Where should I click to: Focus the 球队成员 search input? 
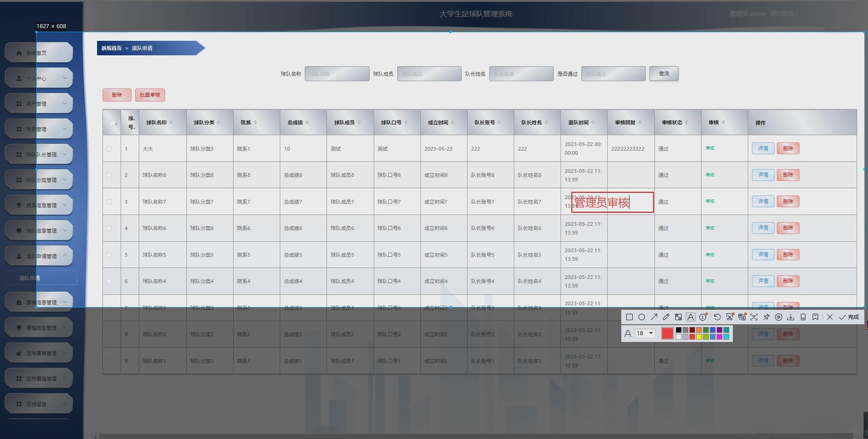click(429, 73)
